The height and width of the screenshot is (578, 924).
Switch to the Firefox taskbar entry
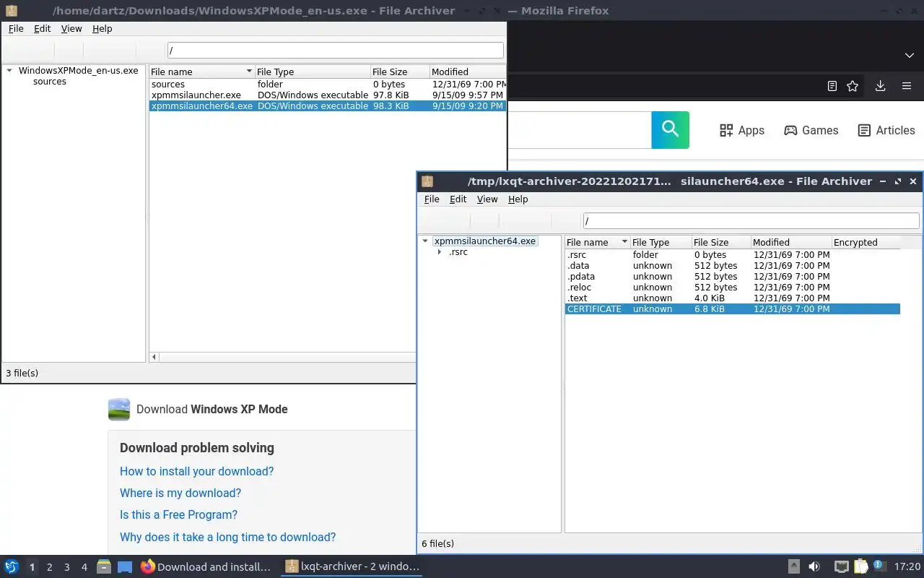[206, 566]
